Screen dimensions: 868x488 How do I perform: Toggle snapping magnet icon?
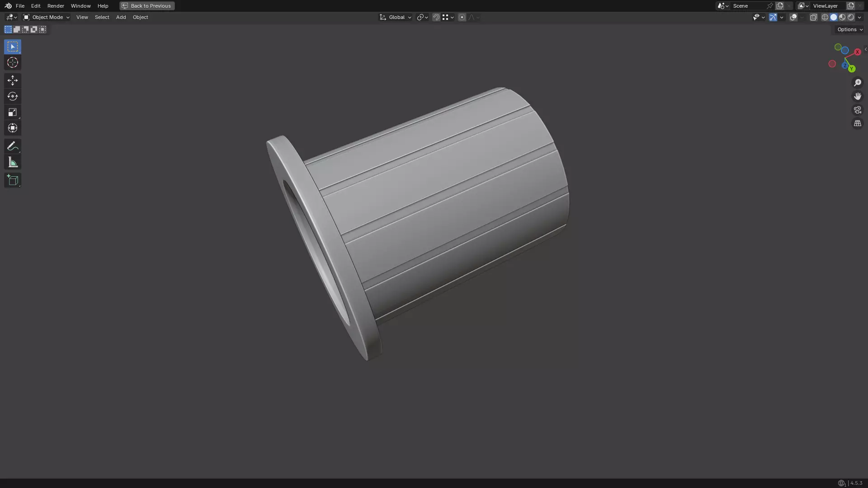tap(436, 17)
